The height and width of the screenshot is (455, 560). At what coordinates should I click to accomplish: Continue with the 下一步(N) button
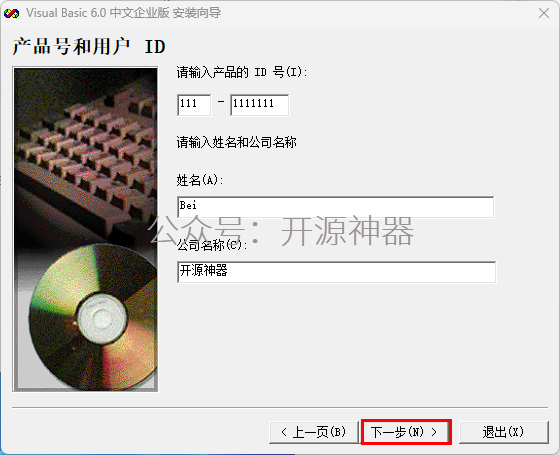tap(406, 432)
